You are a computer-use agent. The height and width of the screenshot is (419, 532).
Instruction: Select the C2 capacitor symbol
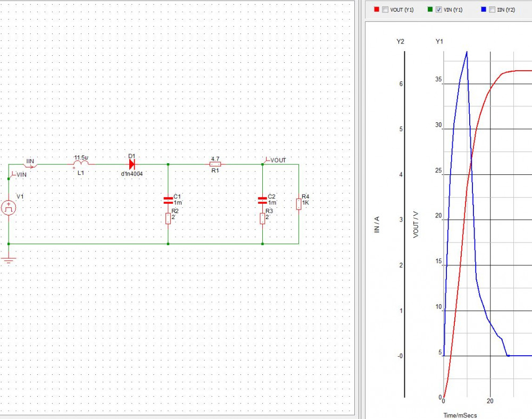coord(262,200)
